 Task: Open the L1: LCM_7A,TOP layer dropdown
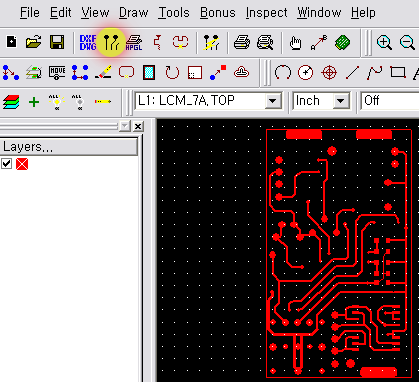pyautogui.click(x=208, y=101)
